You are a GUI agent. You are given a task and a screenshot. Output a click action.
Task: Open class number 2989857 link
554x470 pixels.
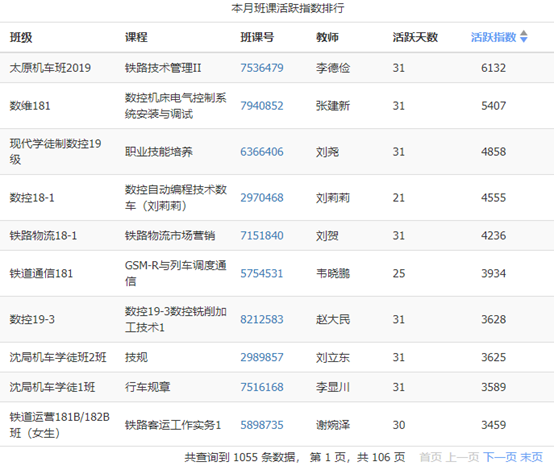(x=262, y=357)
